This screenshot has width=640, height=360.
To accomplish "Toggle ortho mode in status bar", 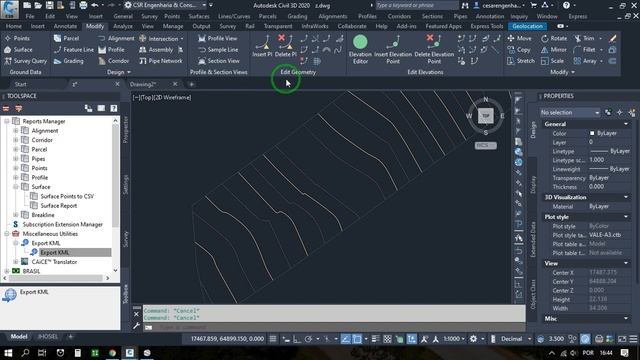I will (297, 339).
